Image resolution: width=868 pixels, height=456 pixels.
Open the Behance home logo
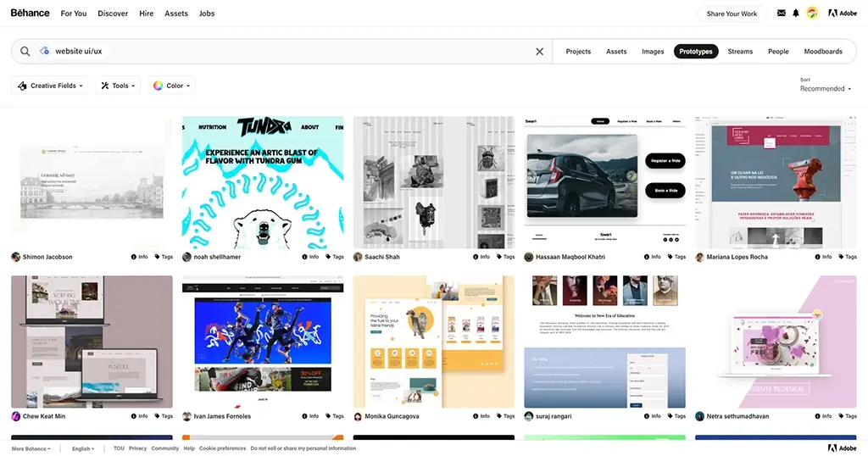pyautogui.click(x=30, y=13)
